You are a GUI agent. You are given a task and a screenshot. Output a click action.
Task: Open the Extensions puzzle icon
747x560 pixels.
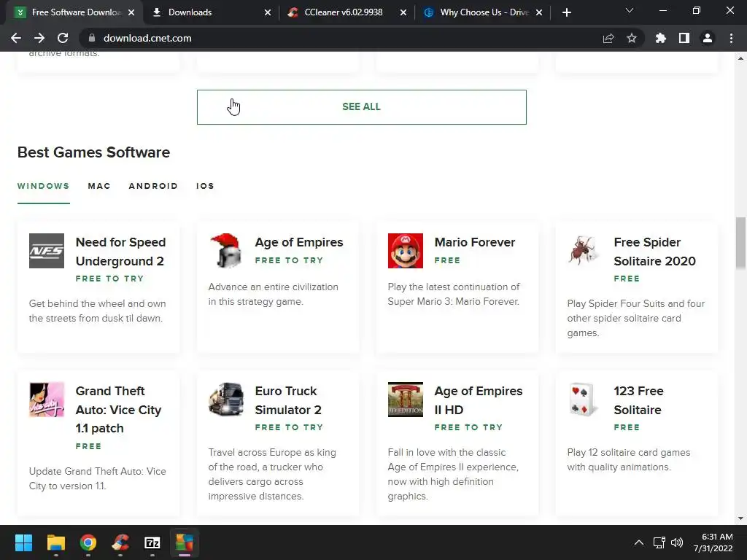tap(660, 38)
